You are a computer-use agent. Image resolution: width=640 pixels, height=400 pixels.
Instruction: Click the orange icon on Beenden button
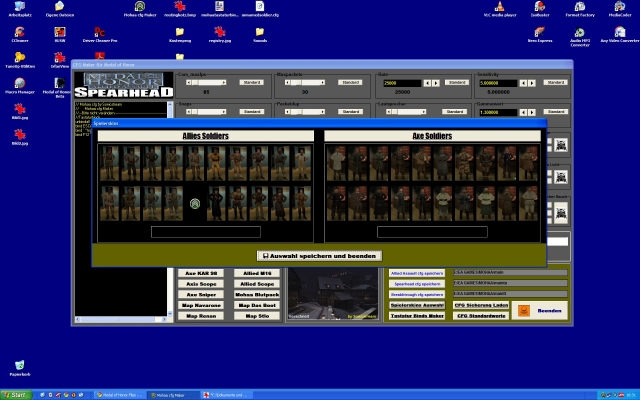[x=524, y=311]
